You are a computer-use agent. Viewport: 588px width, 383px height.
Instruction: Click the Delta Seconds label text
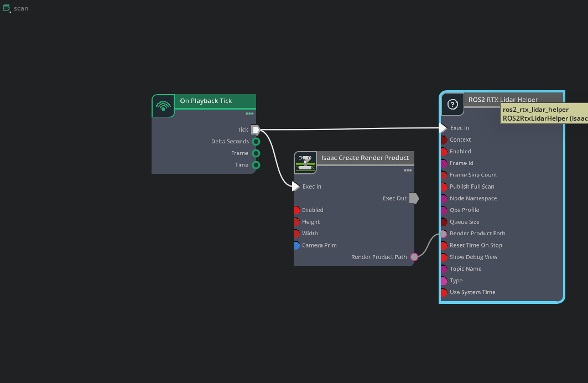pos(230,142)
